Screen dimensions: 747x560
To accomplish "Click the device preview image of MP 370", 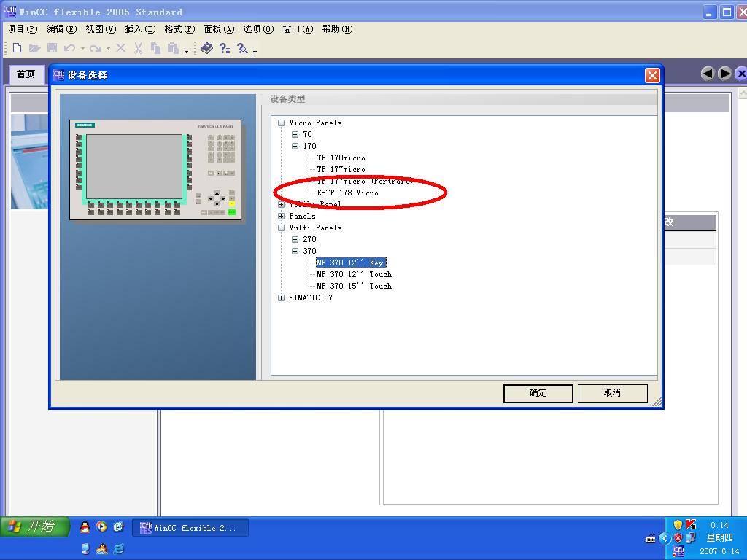I will point(155,170).
